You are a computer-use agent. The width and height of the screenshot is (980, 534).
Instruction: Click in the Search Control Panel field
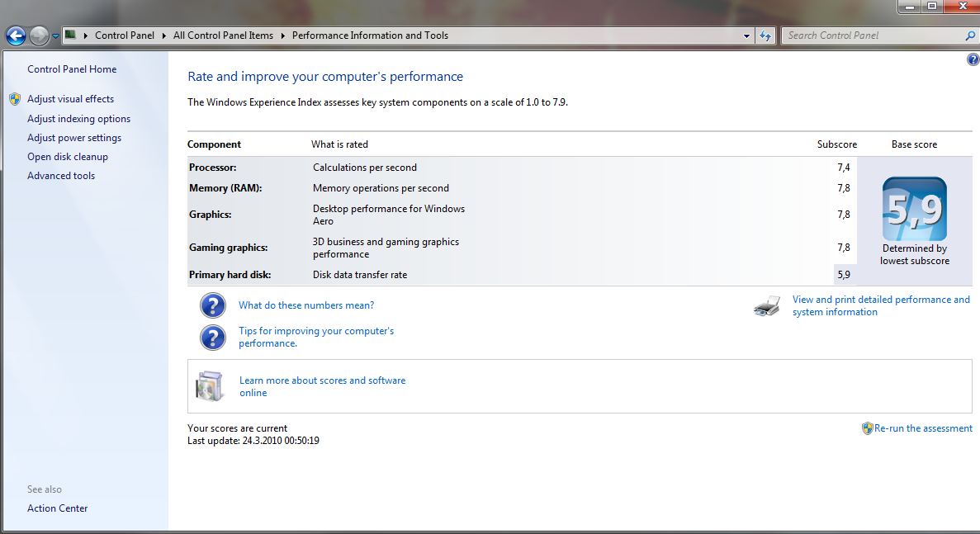(x=871, y=35)
